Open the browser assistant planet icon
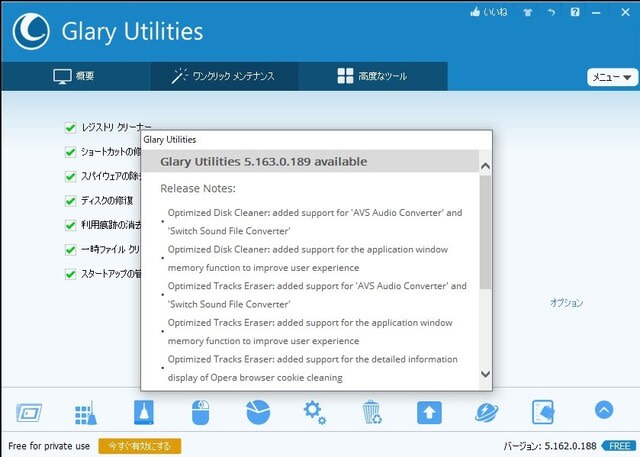Image resolution: width=640 pixels, height=457 pixels. click(486, 413)
